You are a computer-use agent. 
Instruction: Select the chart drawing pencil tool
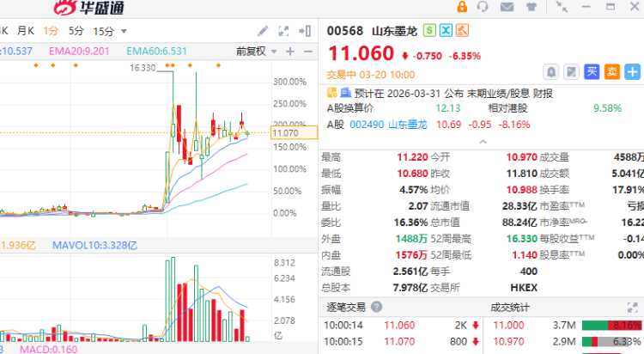pyautogui.click(x=263, y=31)
